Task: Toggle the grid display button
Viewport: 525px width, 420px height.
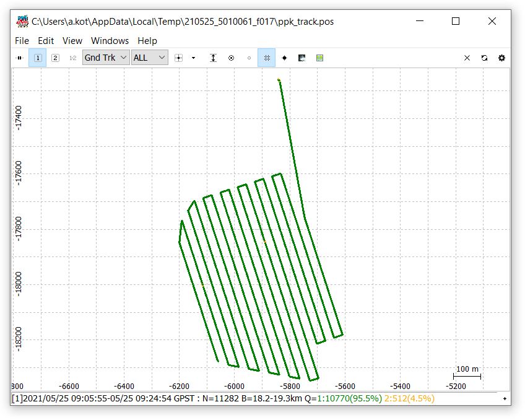Action: pyautogui.click(x=266, y=58)
